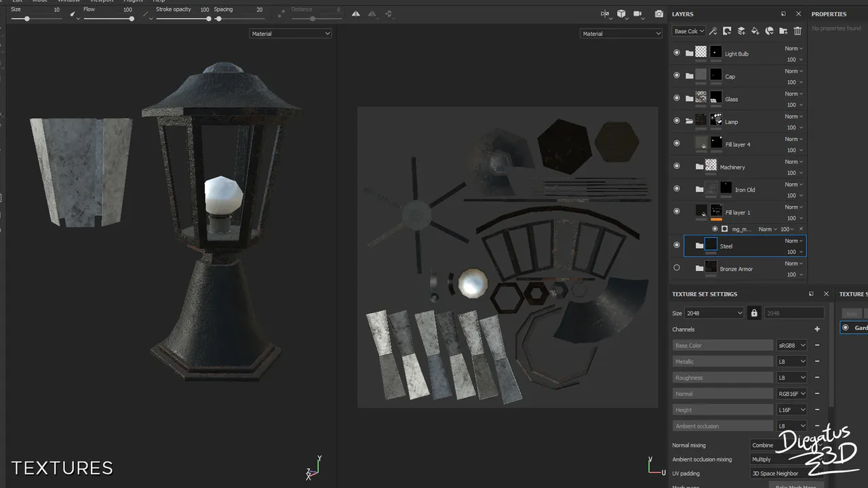Take a viewport screenshot with camera icon

(x=659, y=14)
